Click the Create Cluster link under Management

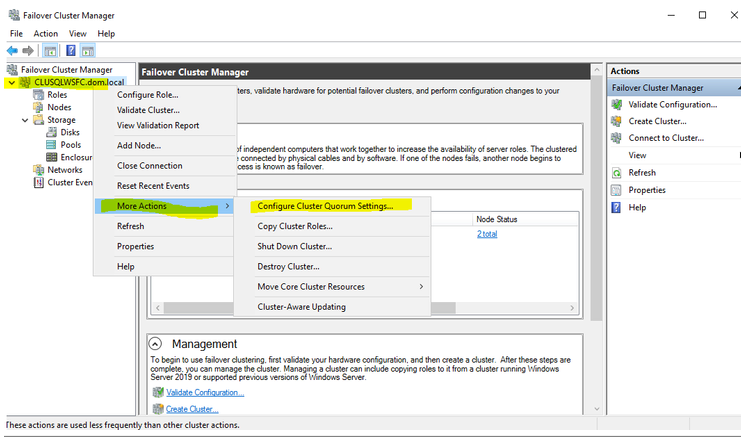(191, 409)
